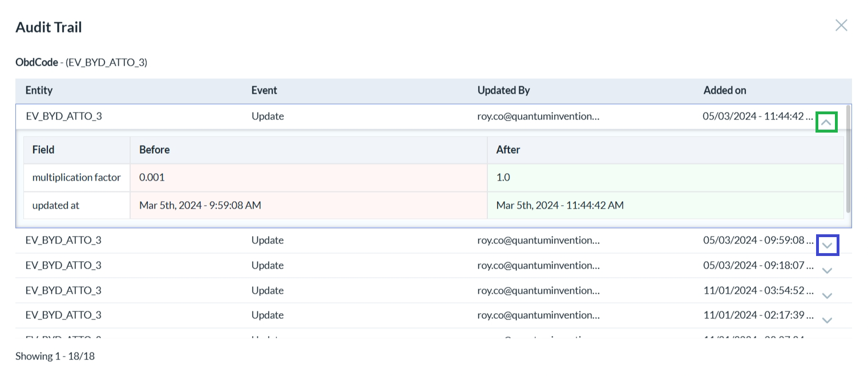Select the multiplication factor field row
Screen dimensions: 868x376
coord(76,177)
